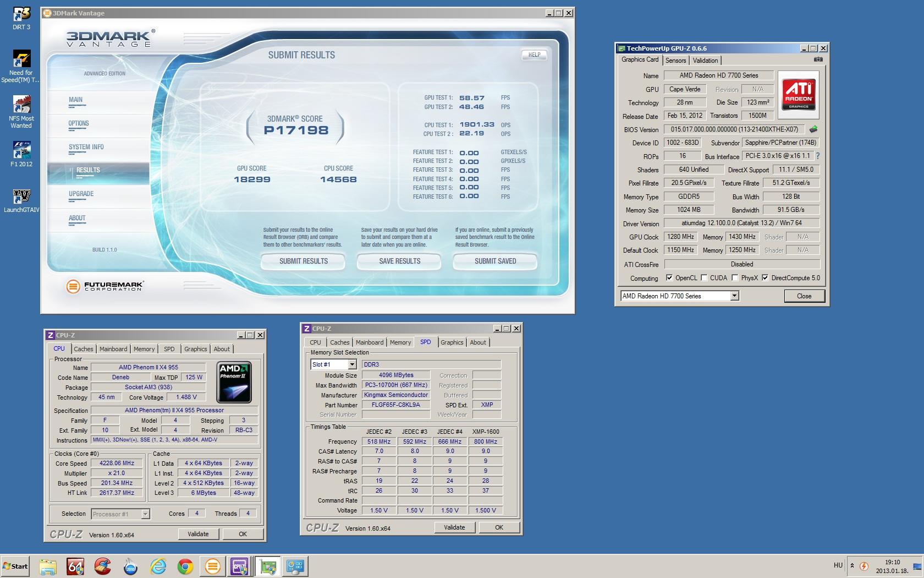This screenshot has width=924, height=578.
Task: Toggle CUDA checkbox in GPU-Z
Action: click(x=704, y=278)
